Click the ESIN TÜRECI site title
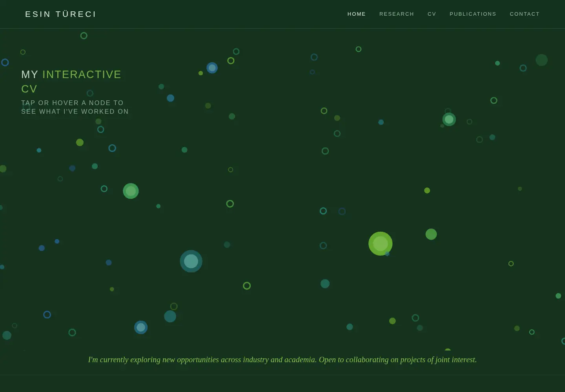The image size is (565, 392). coord(61,14)
